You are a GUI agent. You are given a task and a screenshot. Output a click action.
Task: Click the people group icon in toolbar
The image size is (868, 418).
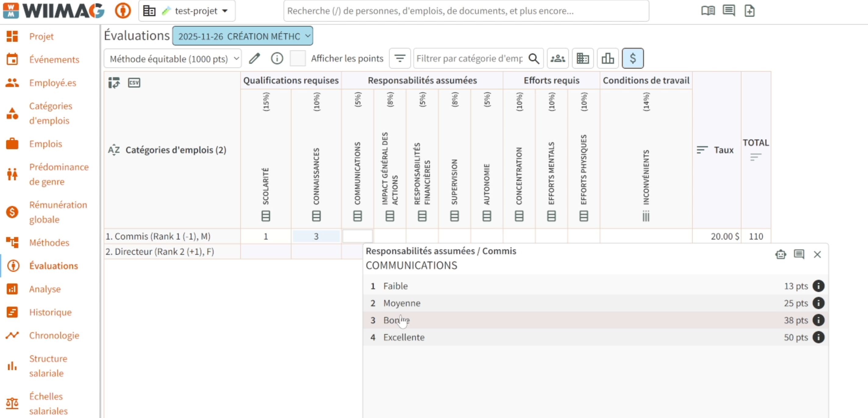pos(558,59)
